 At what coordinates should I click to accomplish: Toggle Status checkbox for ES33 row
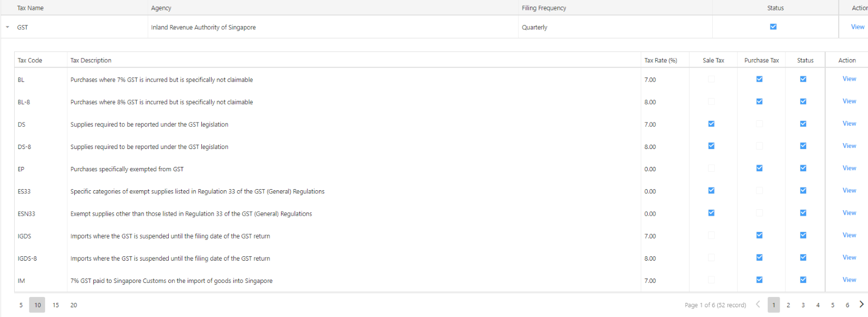click(803, 191)
